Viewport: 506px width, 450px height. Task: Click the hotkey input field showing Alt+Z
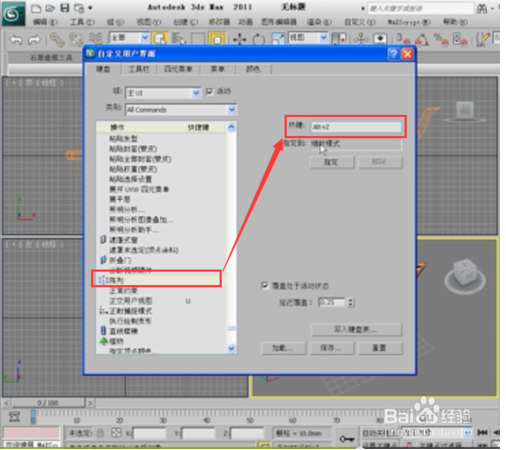(x=356, y=127)
